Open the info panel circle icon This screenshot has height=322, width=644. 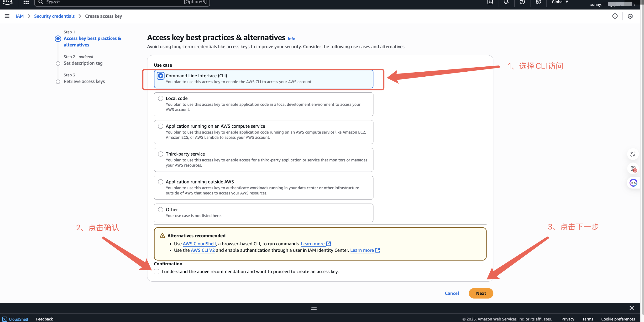pos(615,16)
